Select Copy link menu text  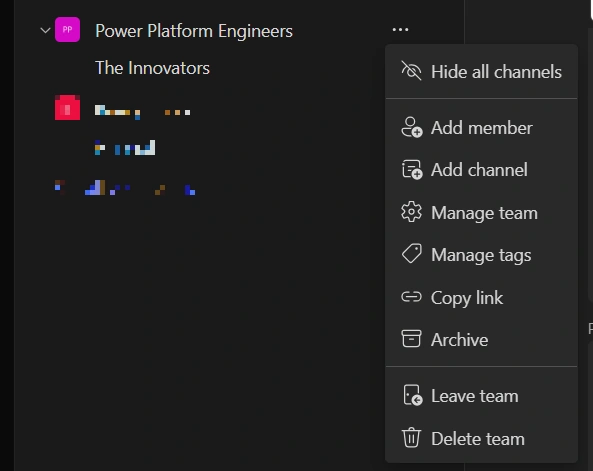[467, 298]
